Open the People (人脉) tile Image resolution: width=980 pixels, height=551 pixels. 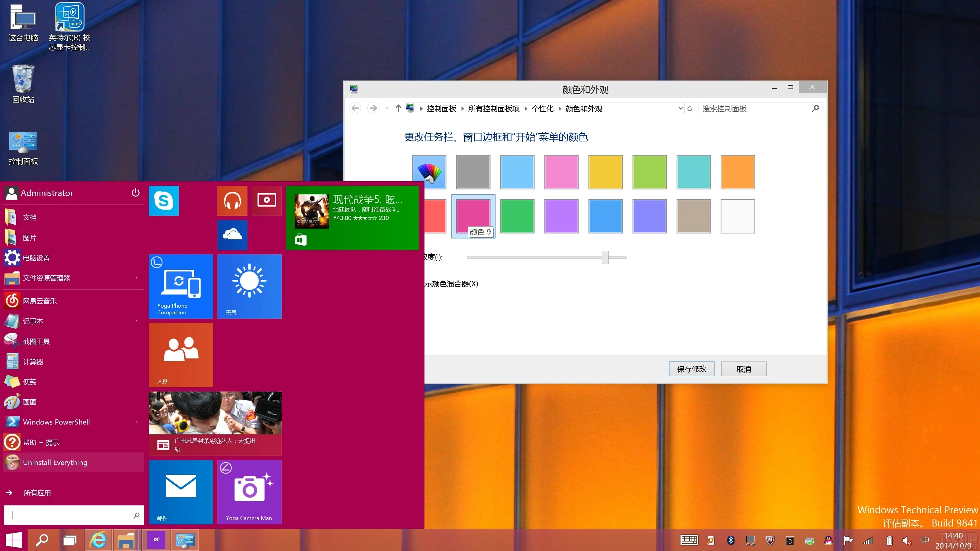tap(181, 355)
